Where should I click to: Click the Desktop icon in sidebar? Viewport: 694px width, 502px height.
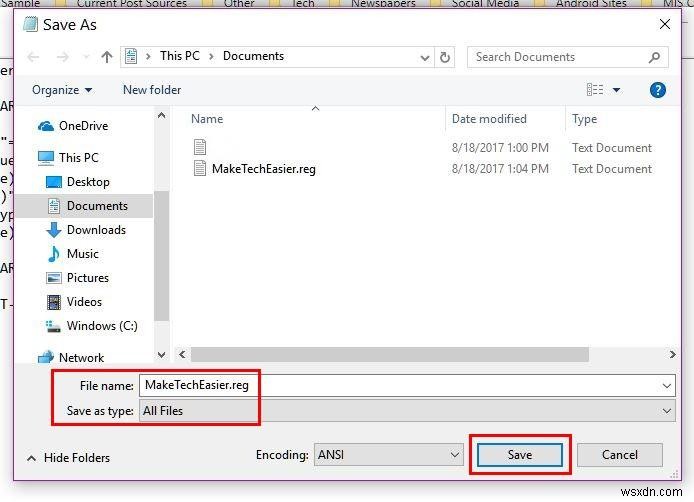pyautogui.click(x=54, y=182)
